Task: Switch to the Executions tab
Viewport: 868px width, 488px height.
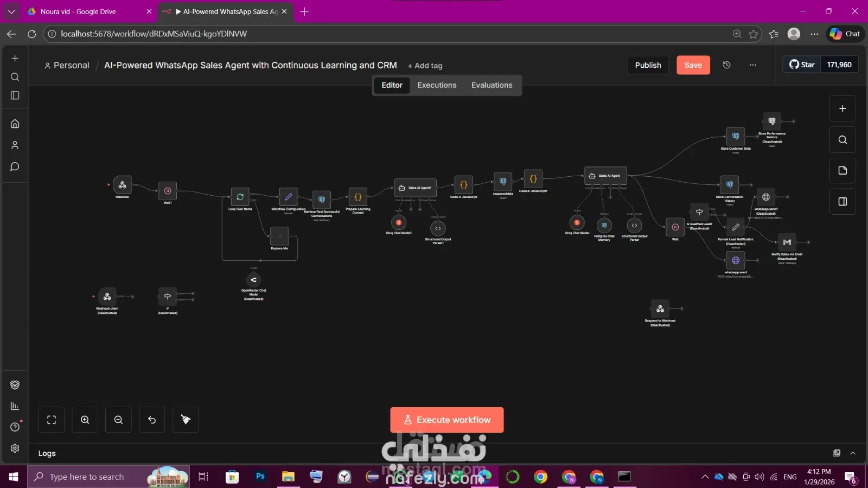Action: [x=437, y=85]
